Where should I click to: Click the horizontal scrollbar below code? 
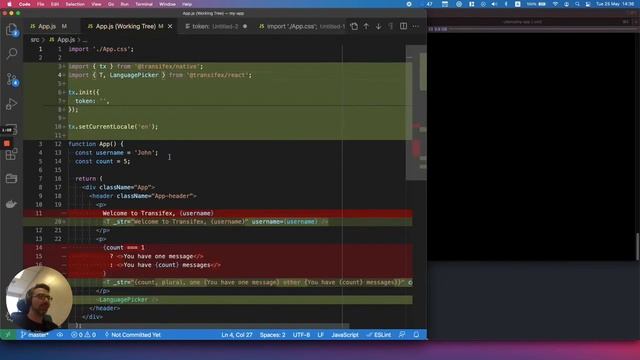click(x=209, y=326)
